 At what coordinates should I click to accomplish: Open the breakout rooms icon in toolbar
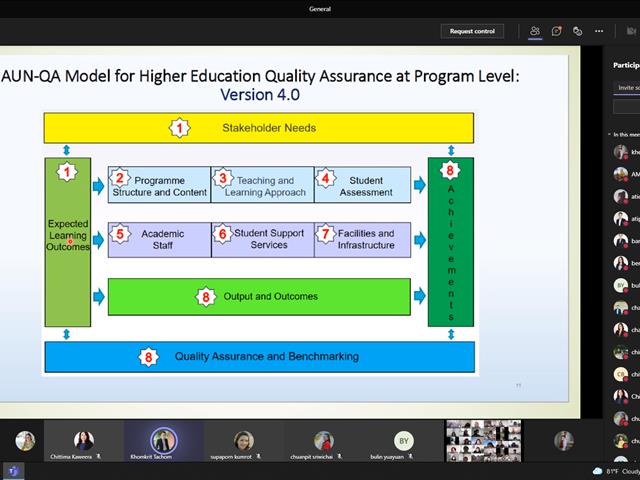[577, 31]
